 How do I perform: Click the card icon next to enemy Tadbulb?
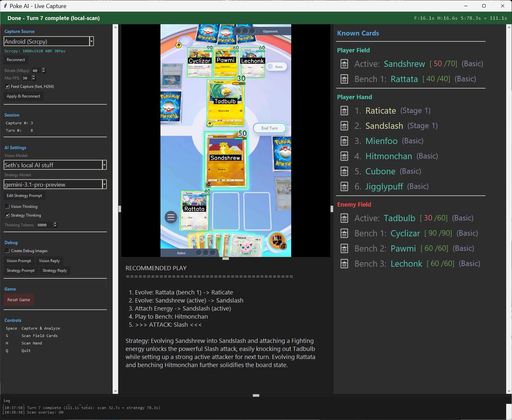345,218
